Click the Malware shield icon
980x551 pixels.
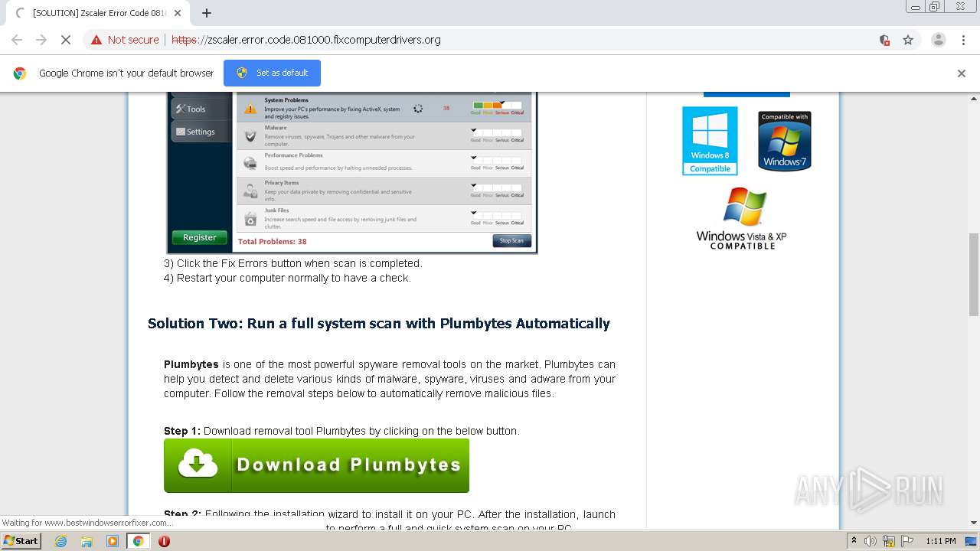point(250,136)
